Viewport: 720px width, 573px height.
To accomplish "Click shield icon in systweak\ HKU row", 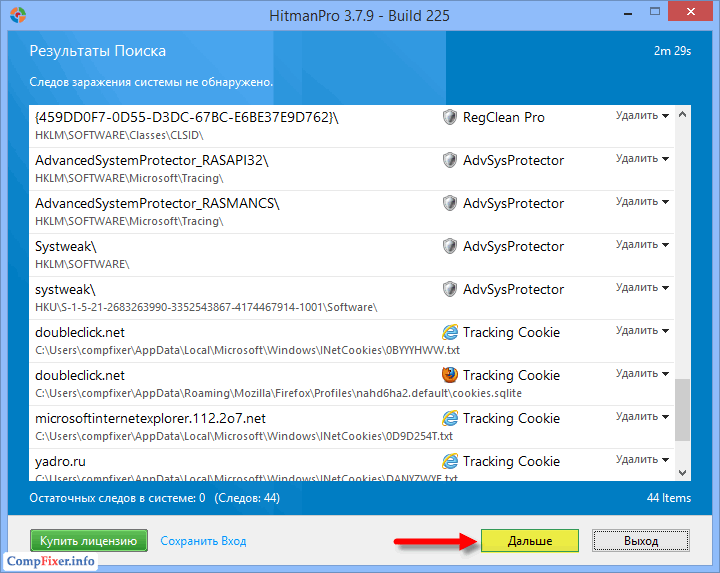I will point(450,289).
